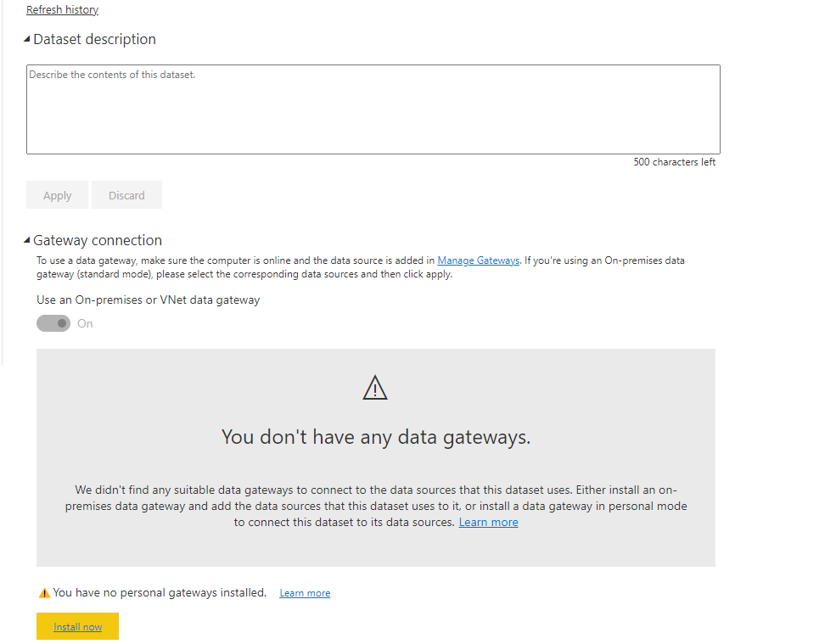Click the small orange warning icon

(x=44, y=593)
